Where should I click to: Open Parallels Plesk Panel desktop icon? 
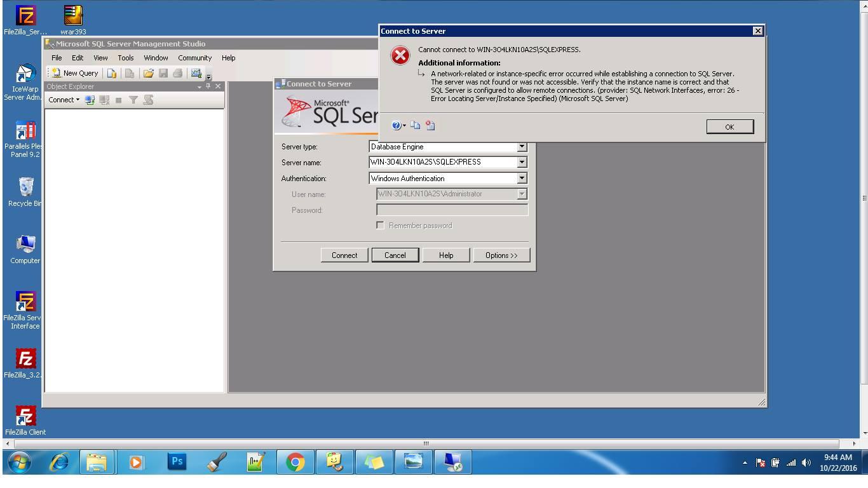click(x=25, y=139)
